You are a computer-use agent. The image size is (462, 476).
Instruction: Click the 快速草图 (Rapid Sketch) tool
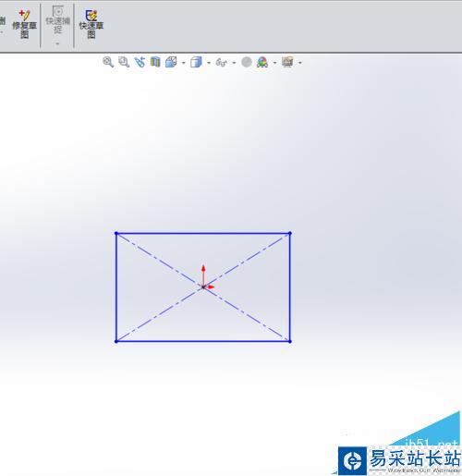[91, 24]
